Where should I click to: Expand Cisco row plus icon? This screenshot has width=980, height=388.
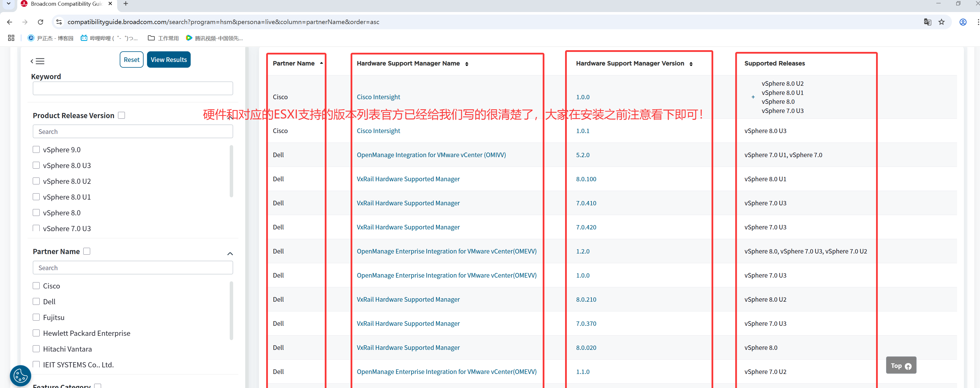[x=753, y=97]
